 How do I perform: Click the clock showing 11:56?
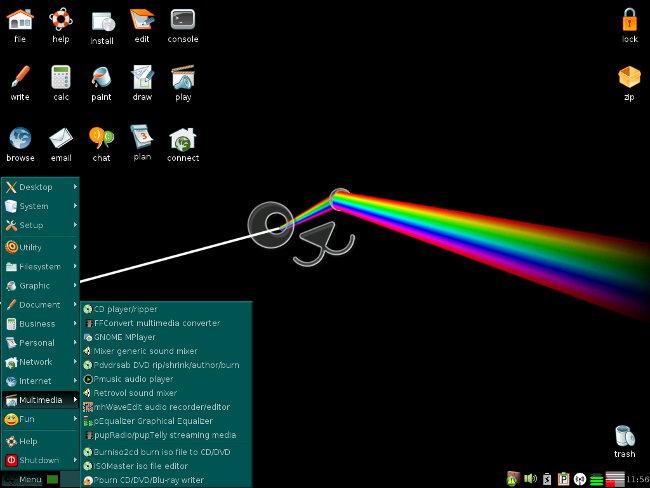(x=638, y=479)
